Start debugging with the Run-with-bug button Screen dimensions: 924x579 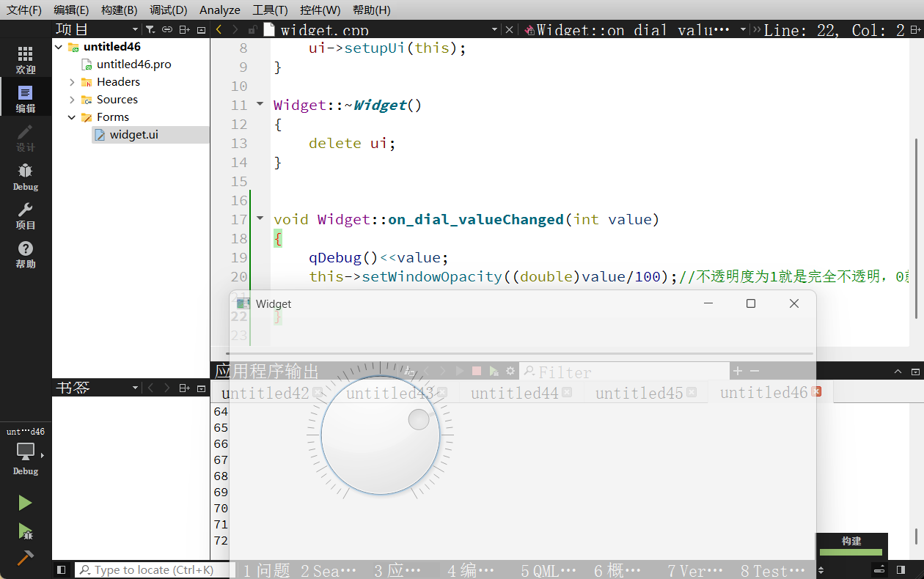(x=25, y=531)
